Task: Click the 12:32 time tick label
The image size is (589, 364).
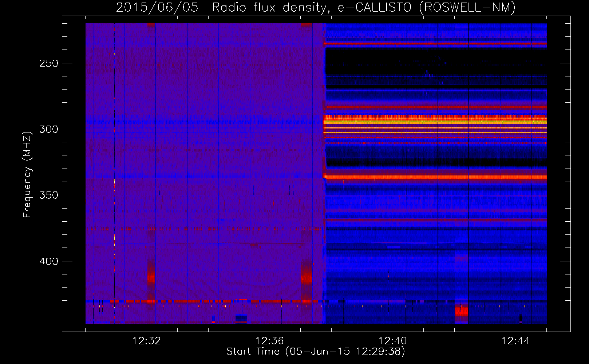Action: 146,341
